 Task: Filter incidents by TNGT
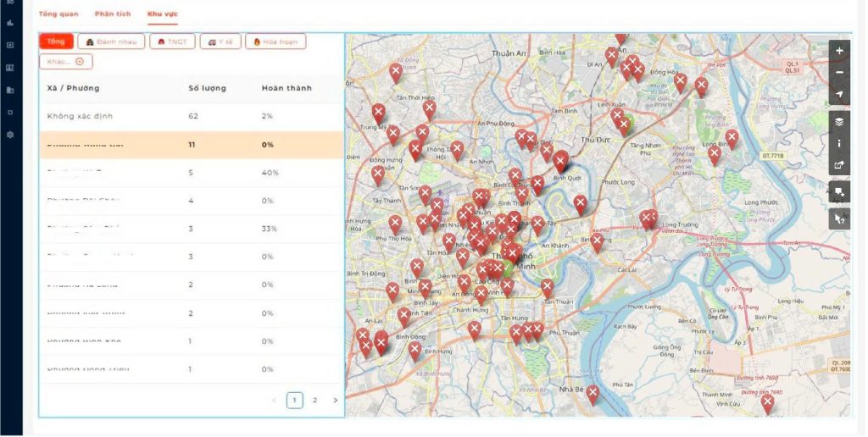point(172,41)
